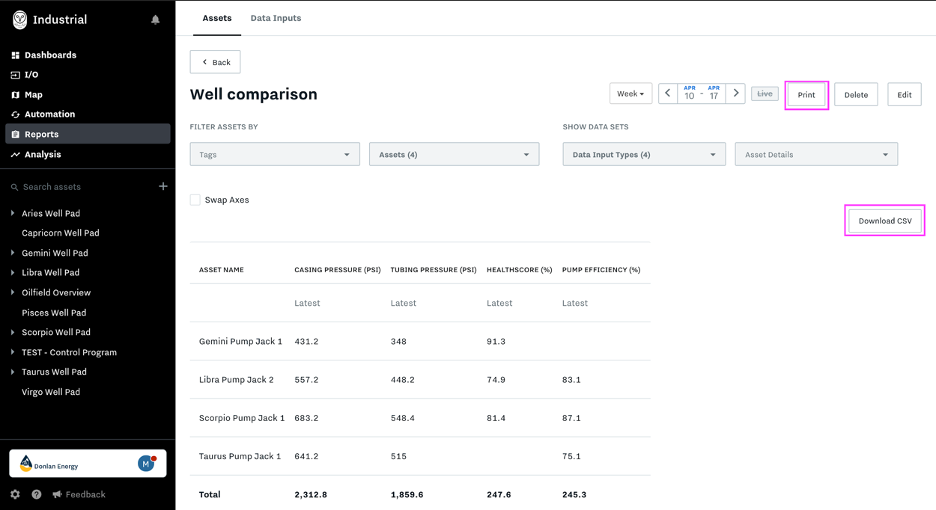Open the help question mark icon
This screenshot has height=510, width=936.
tap(36, 494)
